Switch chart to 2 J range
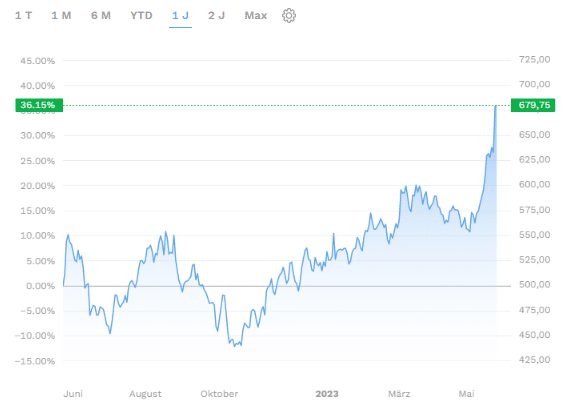 coord(216,16)
